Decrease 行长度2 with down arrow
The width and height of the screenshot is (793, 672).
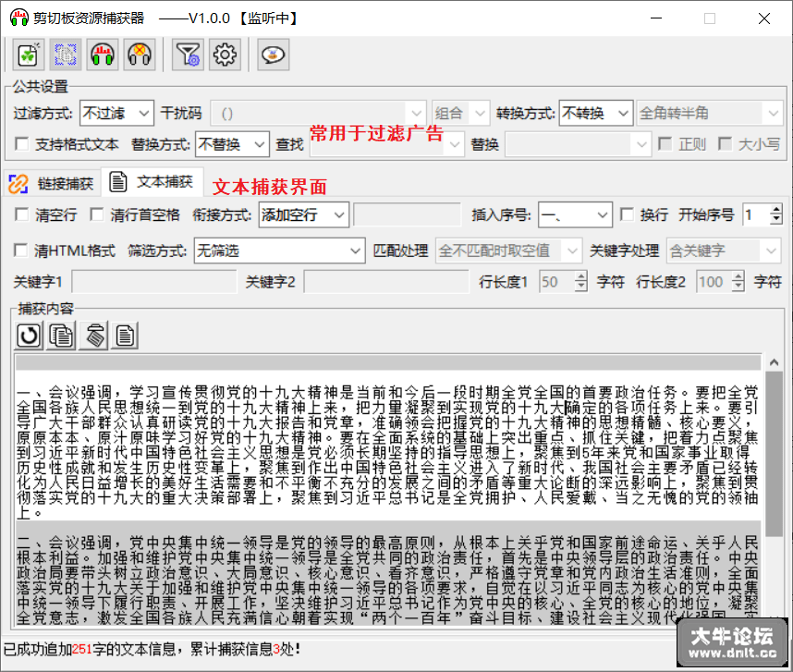738,287
